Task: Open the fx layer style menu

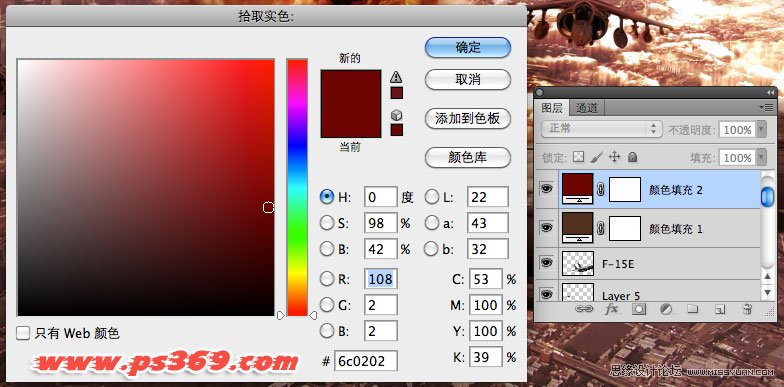Action: tap(612, 309)
